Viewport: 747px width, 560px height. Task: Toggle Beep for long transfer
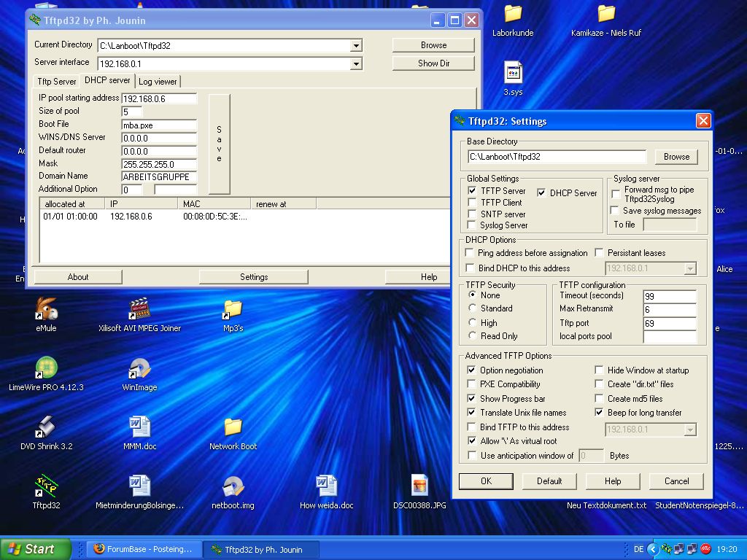click(600, 413)
